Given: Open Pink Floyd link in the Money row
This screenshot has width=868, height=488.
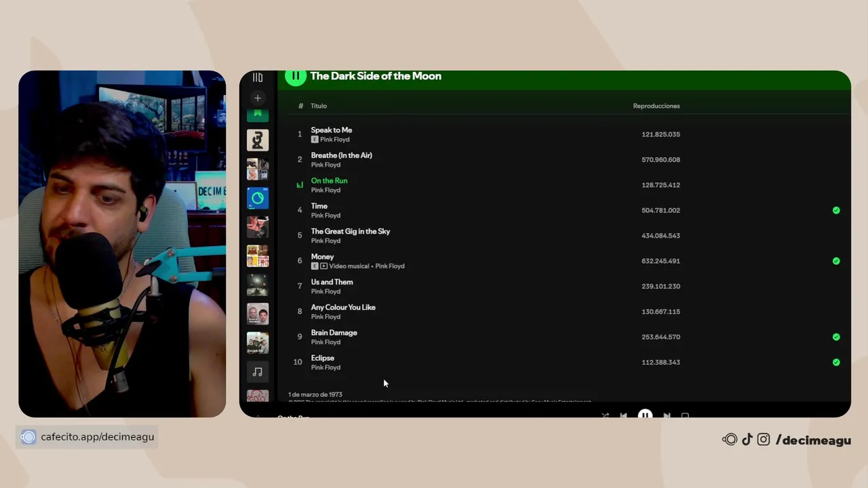Looking at the screenshot, I should [390, 266].
